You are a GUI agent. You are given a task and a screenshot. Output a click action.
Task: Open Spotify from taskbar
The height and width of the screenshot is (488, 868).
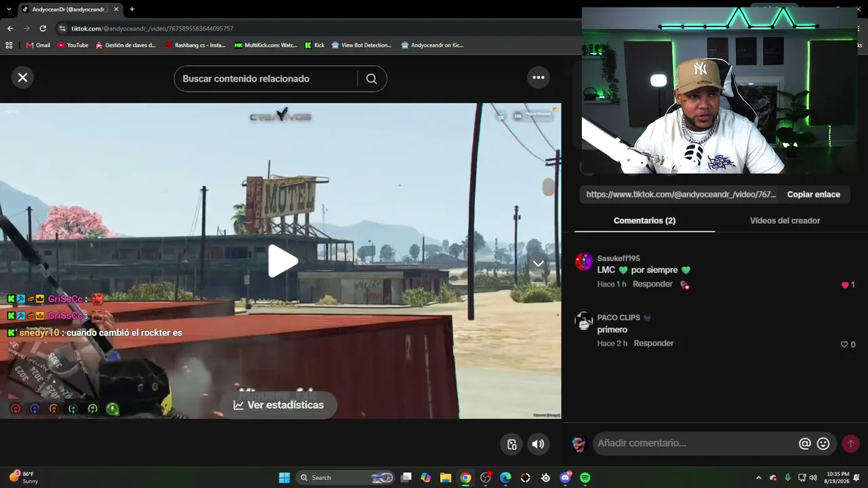[x=585, y=478]
